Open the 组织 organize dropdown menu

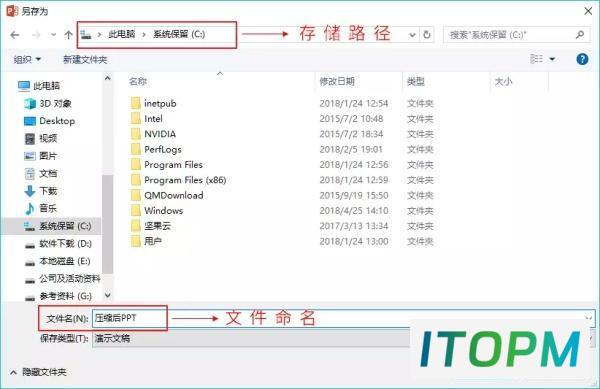click(27, 59)
